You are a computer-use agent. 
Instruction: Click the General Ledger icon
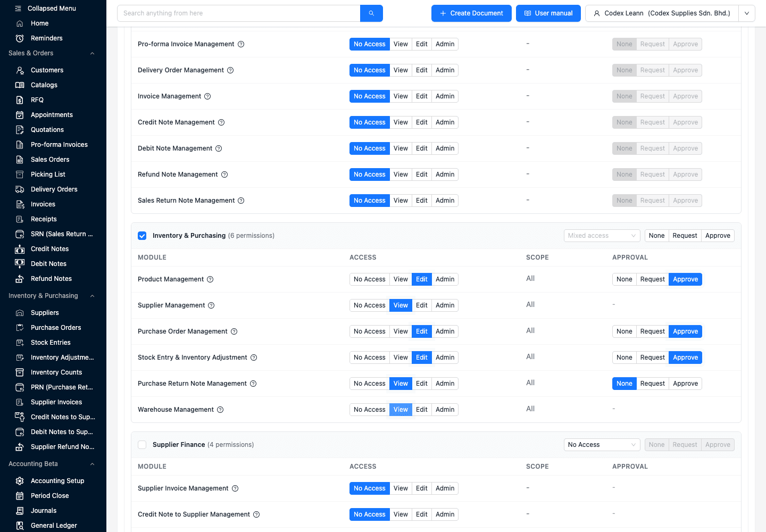pyautogui.click(x=20, y=526)
